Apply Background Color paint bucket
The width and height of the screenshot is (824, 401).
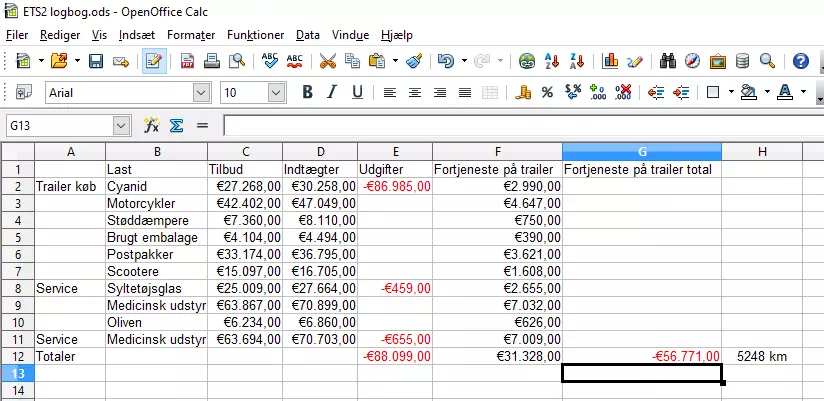coord(748,92)
